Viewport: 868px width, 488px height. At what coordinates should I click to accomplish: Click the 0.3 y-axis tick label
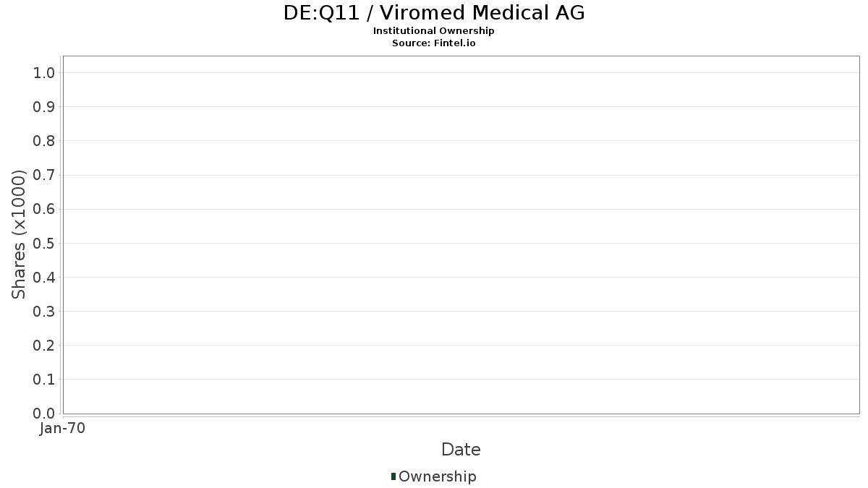[44, 312]
